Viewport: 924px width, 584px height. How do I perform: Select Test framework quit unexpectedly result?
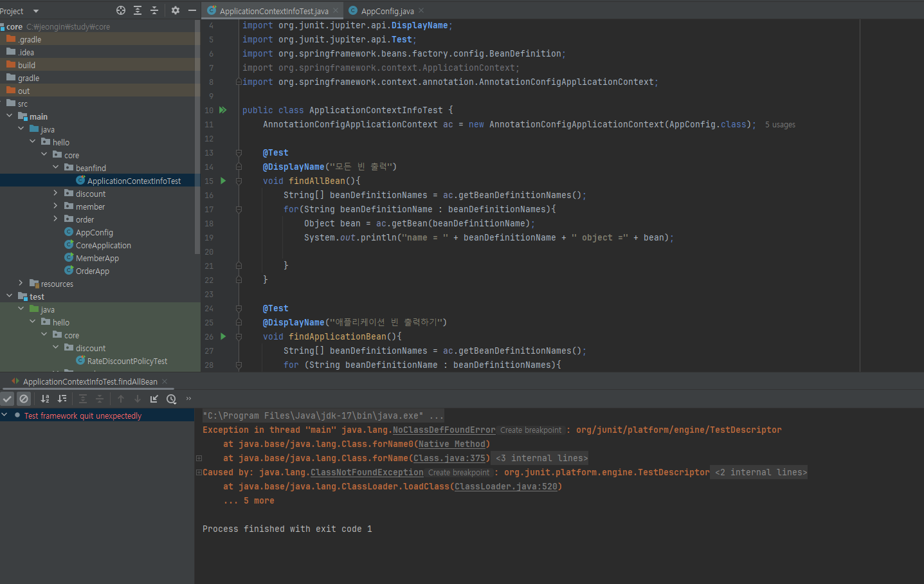96,415
